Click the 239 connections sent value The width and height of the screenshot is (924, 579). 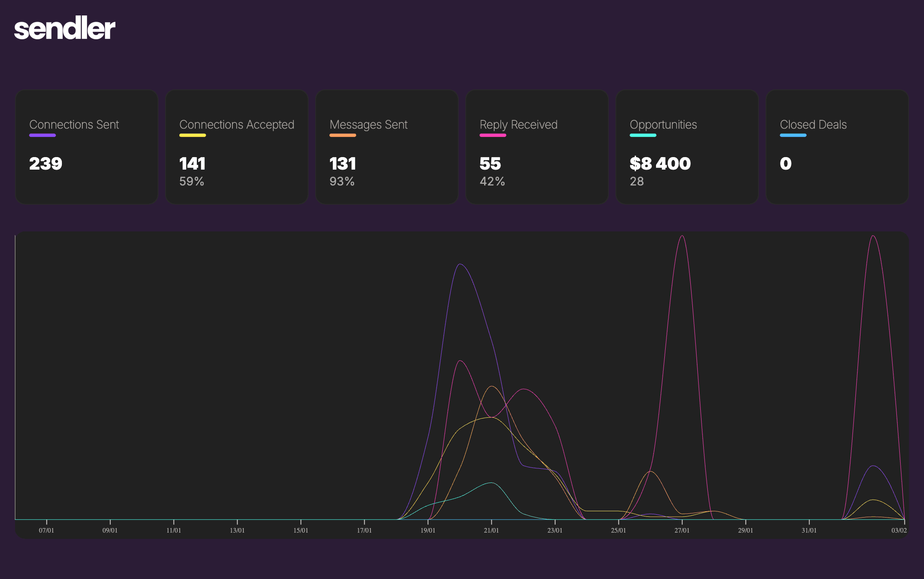tap(46, 163)
